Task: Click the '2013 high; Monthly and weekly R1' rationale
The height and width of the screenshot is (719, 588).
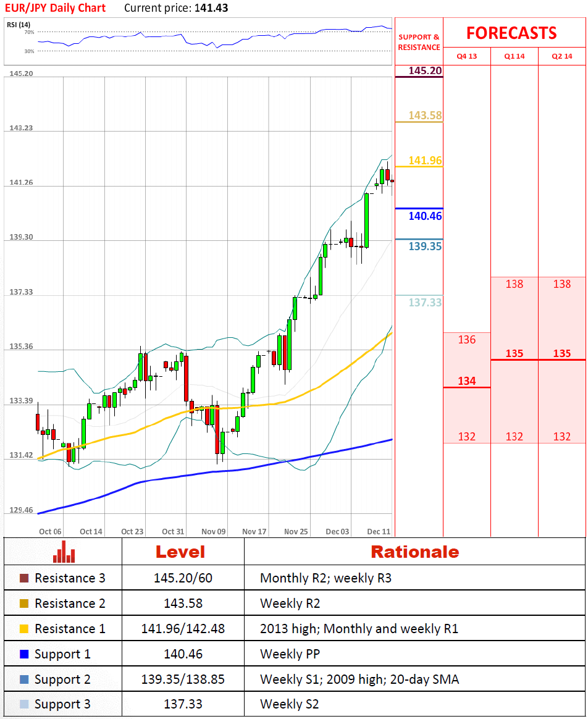Action: click(x=359, y=629)
